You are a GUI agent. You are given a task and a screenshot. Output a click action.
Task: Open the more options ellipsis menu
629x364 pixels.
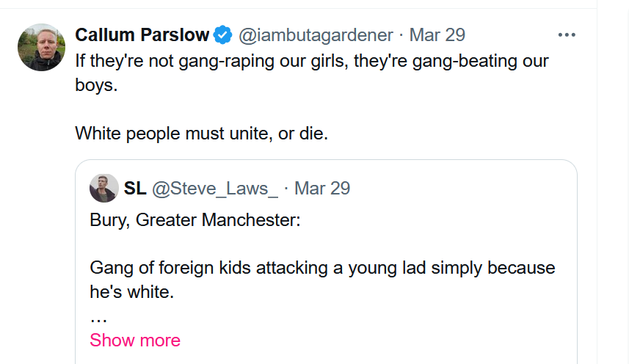click(x=567, y=34)
